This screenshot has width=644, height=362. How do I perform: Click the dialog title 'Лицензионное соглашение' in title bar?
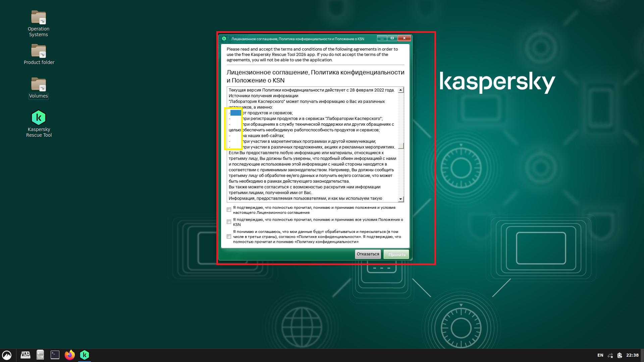(x=298, y=39)
